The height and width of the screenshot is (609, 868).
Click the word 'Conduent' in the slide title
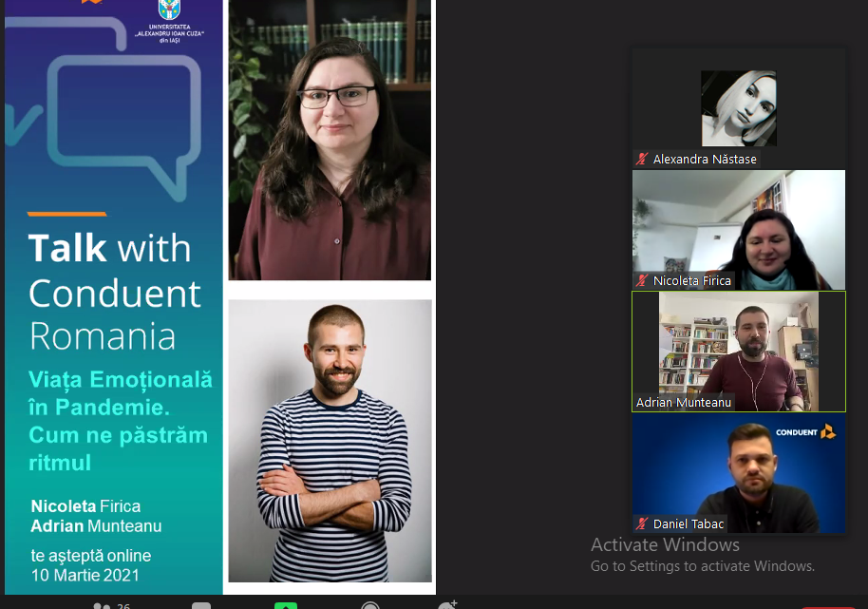pos(115,294)
